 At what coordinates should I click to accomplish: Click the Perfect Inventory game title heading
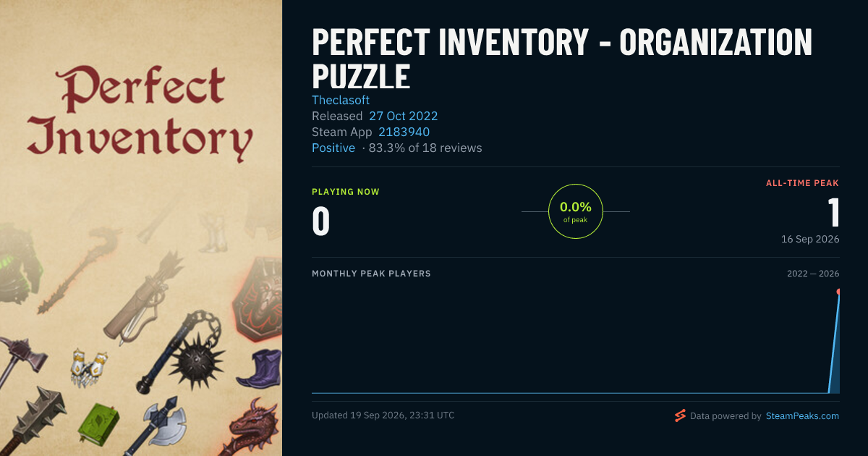pyautogui.click(x=562, y=59)
